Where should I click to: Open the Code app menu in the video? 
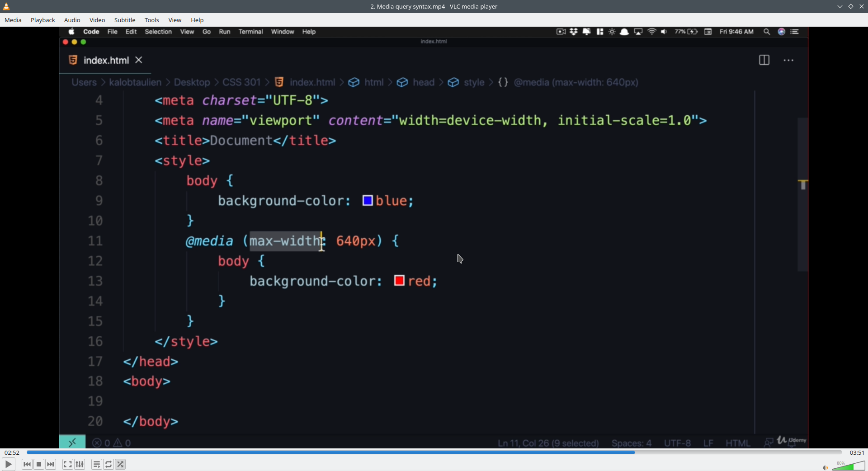[x=91, y=32]
